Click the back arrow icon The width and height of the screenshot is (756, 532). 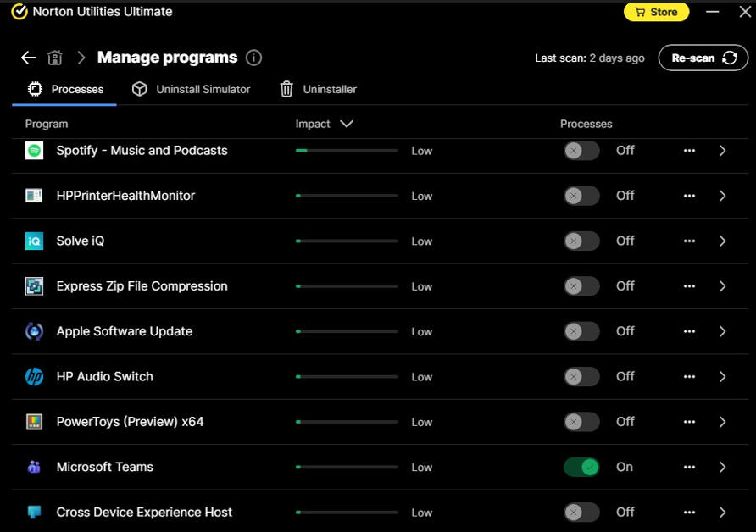pyautogui.click(x=29, y=58)
